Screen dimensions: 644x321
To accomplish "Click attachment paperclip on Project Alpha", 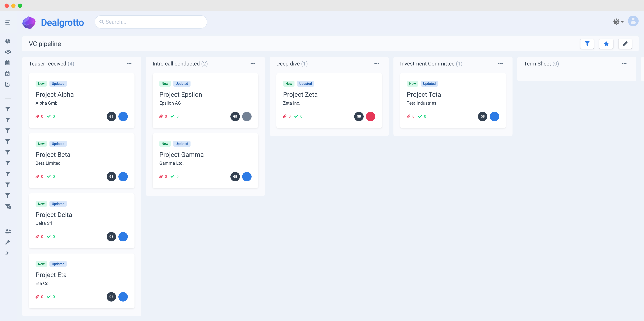I will (37, 116).
